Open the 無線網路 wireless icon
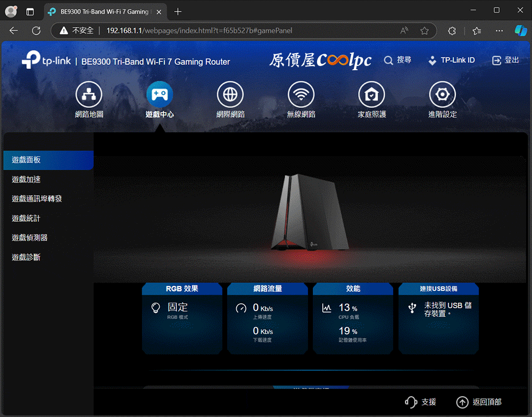Screen dimensions: 532x417 (x=301, y=94)
